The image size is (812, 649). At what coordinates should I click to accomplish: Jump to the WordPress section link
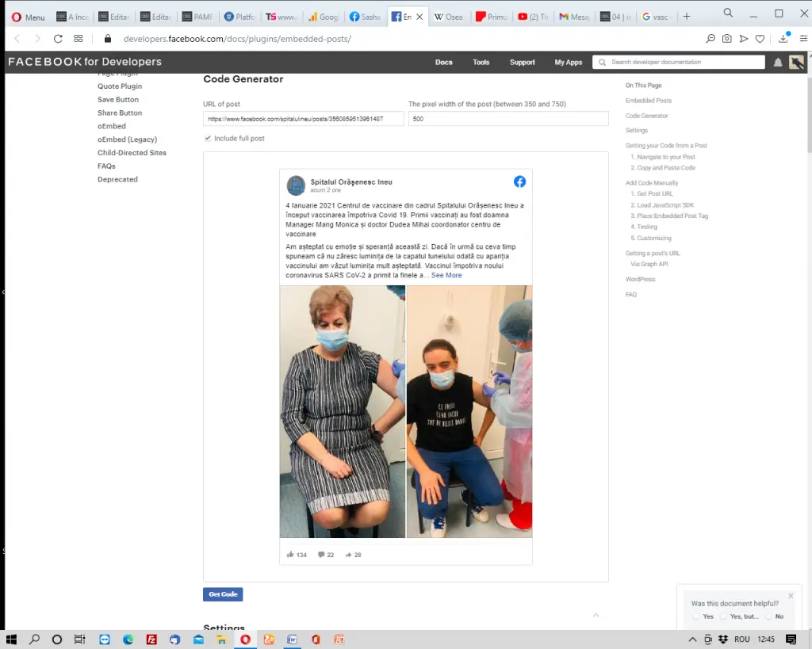[x=640, y=279]
